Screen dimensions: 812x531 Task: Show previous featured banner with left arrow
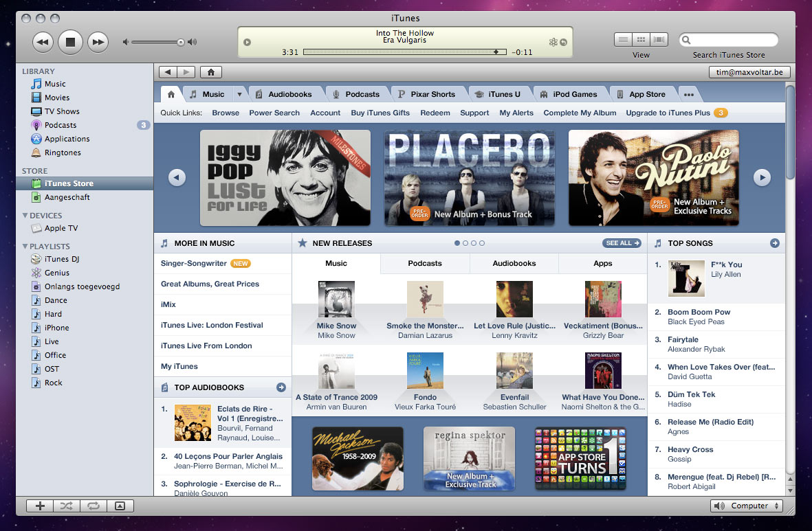(x=177, y=177)
